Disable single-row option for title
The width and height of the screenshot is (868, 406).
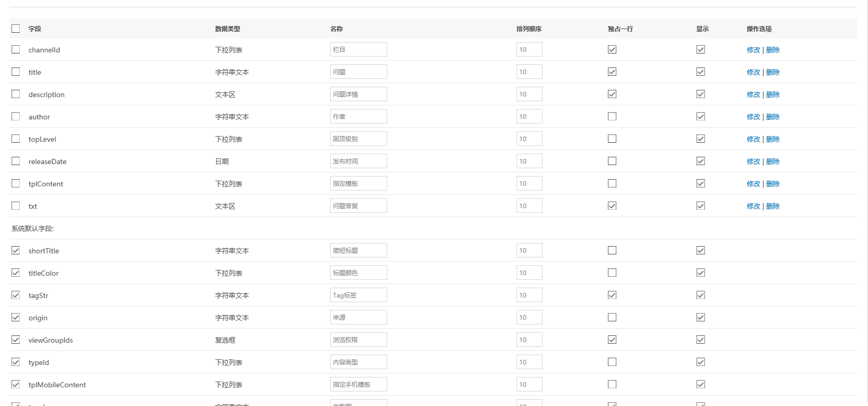pyautogui.click(x=612, y=72)
